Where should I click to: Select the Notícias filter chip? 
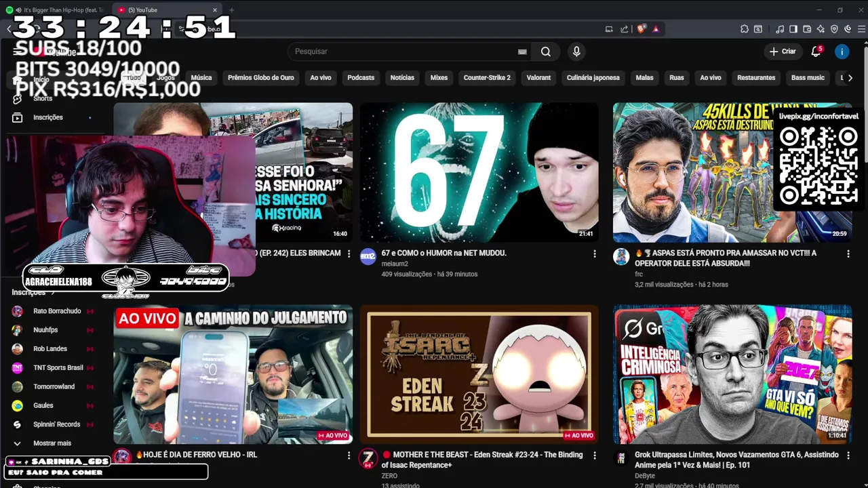402,78
